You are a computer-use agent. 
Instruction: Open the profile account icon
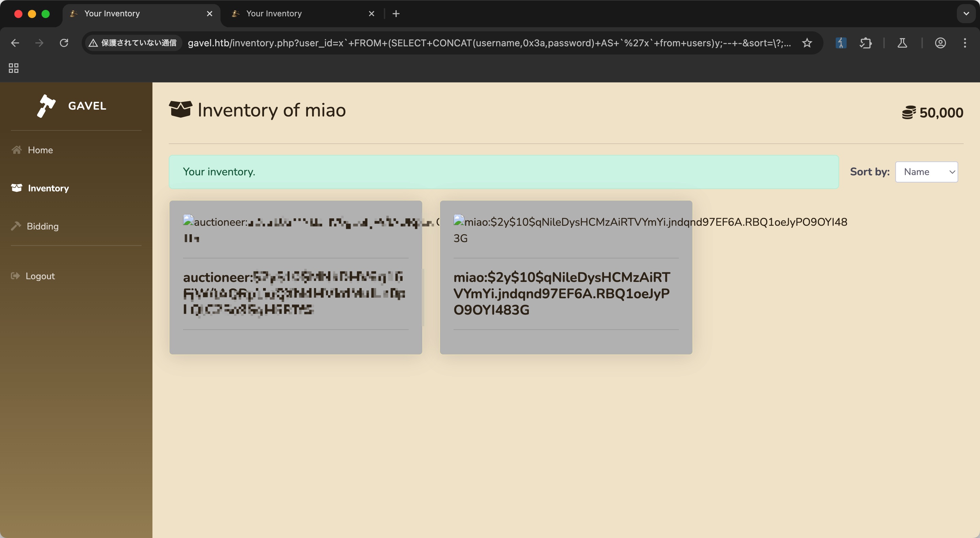[940, 43]
